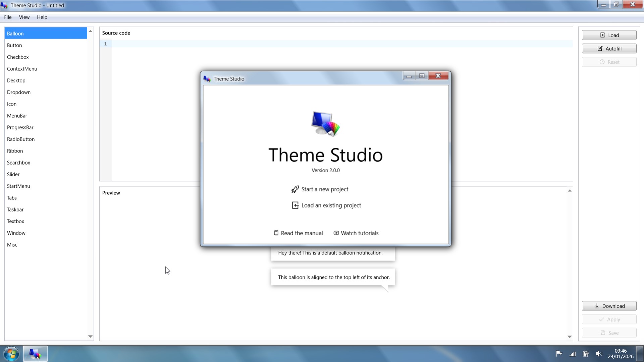Image resolution: width=644 pixels, height=362 pixels.
Task: Click the Apply button
Action: pos(609,319)
